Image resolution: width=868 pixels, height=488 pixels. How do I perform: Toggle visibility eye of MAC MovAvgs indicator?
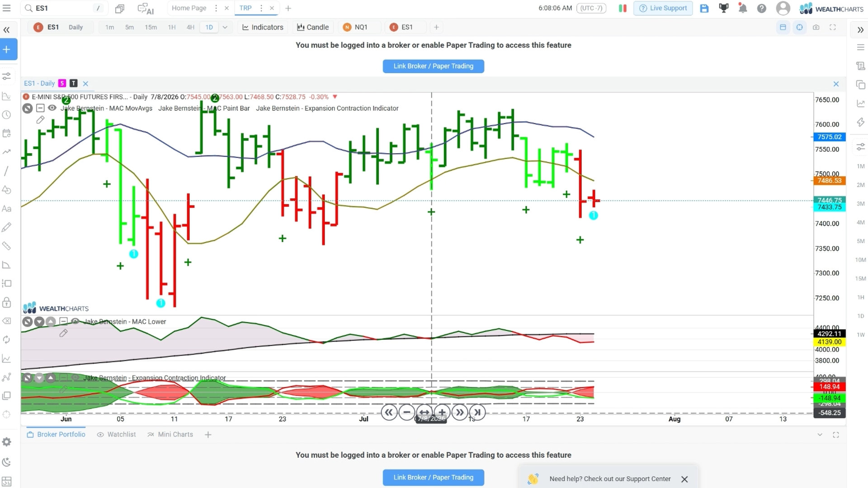[x=52, y=108]
